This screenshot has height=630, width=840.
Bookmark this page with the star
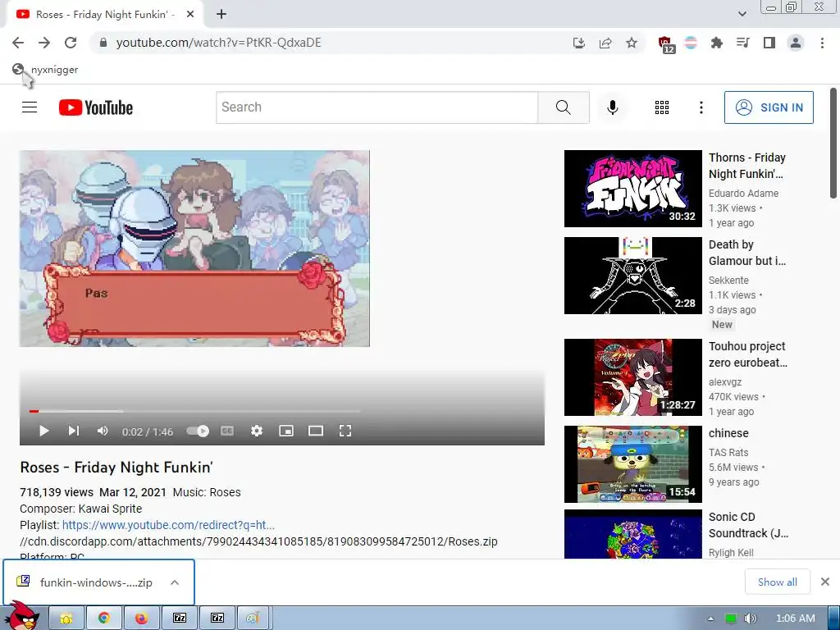pos(632,43)
